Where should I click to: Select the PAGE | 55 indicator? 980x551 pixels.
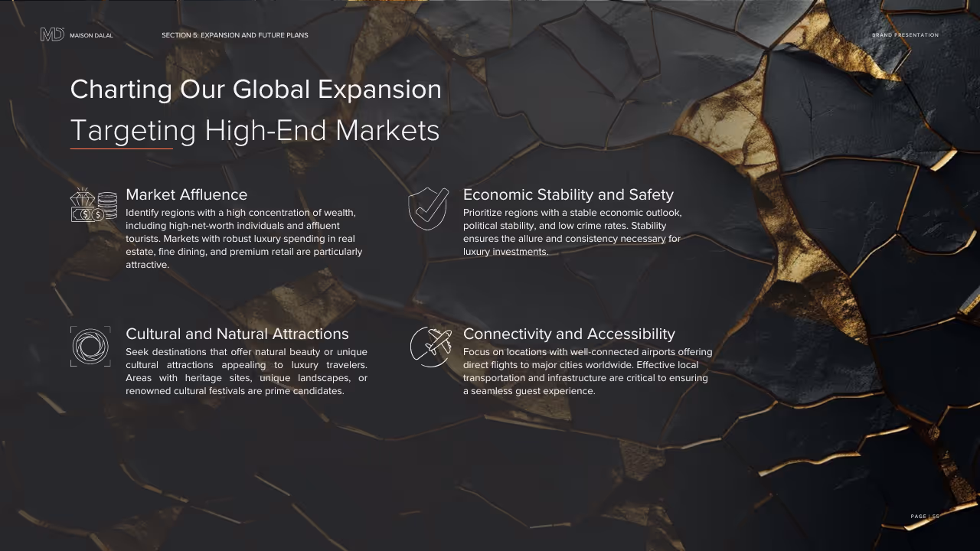(923, 516)
